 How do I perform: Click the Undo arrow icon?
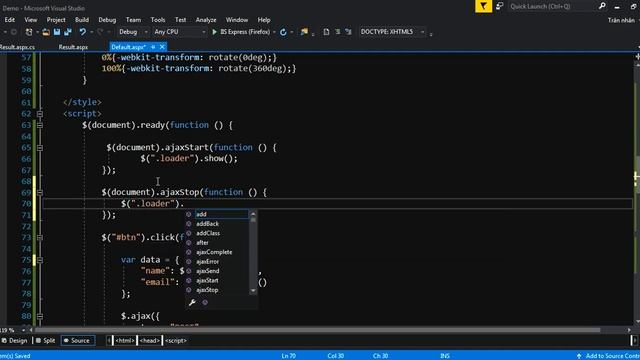pos(82,32)
